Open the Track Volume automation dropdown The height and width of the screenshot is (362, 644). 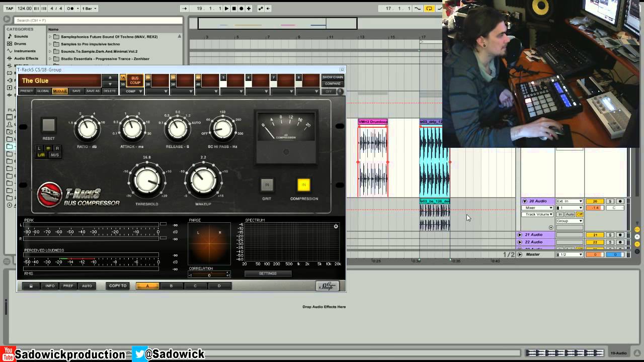(x=537, y=214)
